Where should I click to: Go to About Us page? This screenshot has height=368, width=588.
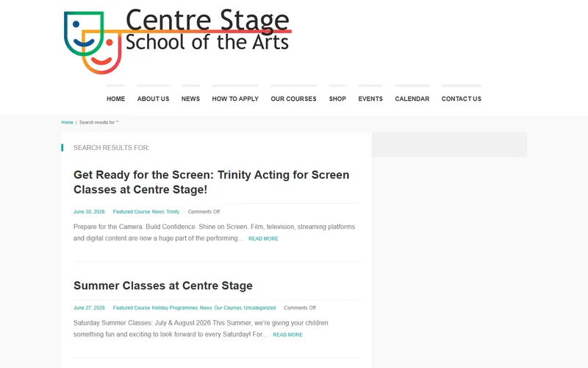pos(153,99)
